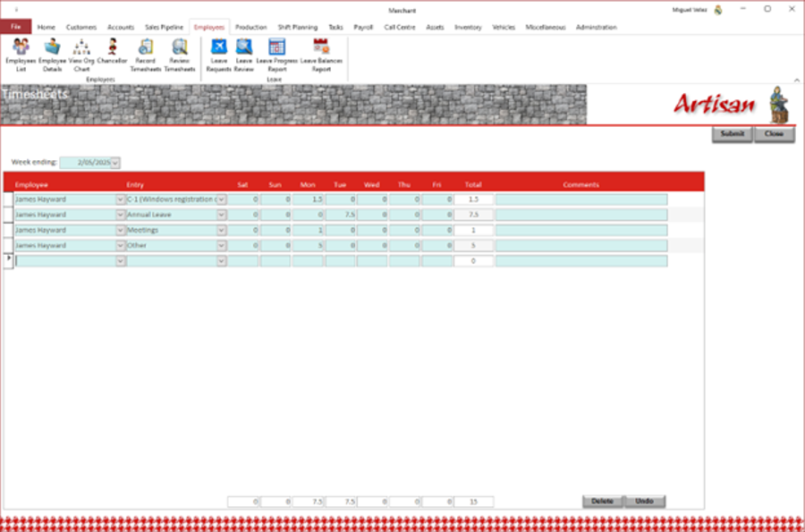Open the Entry dropdown showing Annual Leave
Viewport: 805px width, 532px height.
coord(222,215)
